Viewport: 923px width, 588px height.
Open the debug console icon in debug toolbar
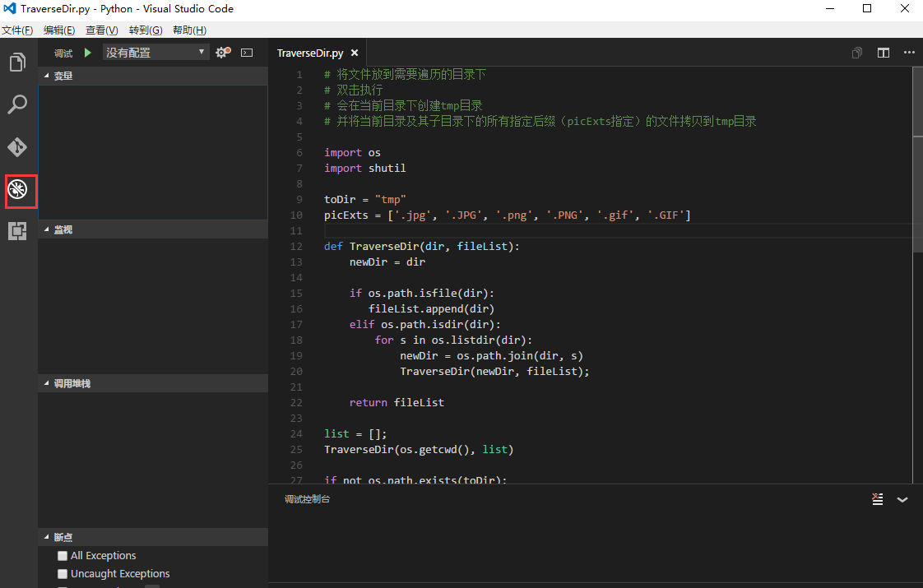pyautogui.click(x=248, y=53)
